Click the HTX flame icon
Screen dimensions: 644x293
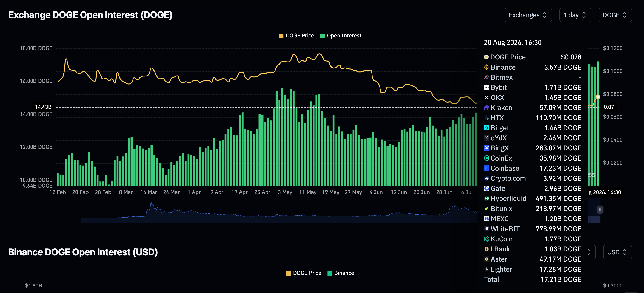point(486,118)
